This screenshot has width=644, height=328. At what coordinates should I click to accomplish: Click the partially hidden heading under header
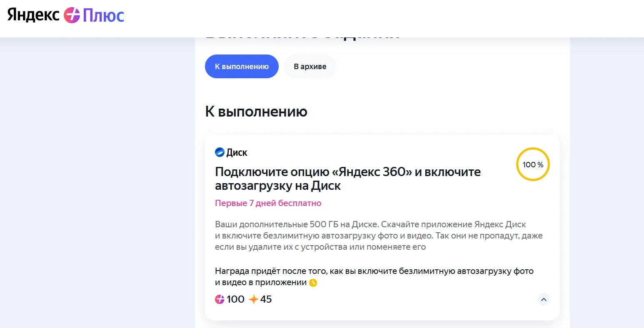pos(303,38)
